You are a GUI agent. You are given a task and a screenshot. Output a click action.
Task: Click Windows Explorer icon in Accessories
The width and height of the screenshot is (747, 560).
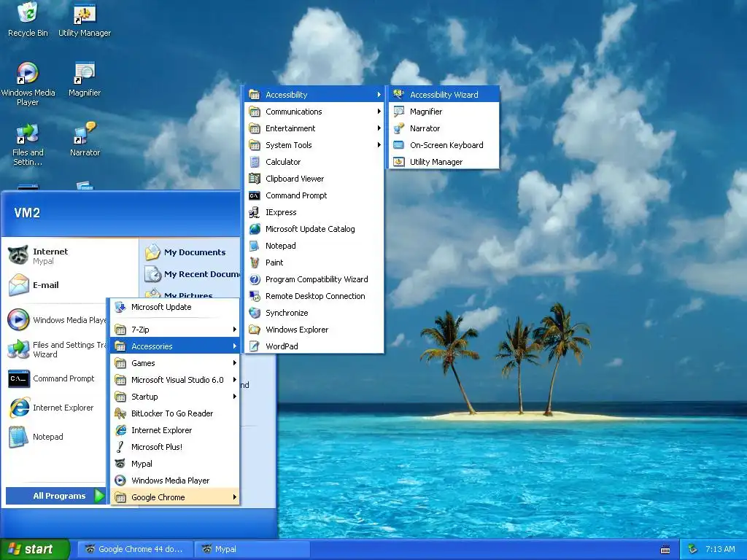tap(255, 330)
